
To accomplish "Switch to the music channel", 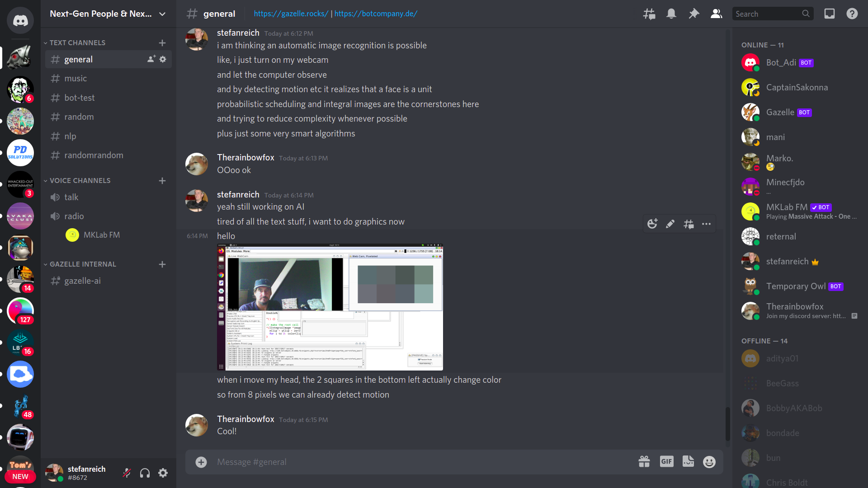I will point(108,78).
